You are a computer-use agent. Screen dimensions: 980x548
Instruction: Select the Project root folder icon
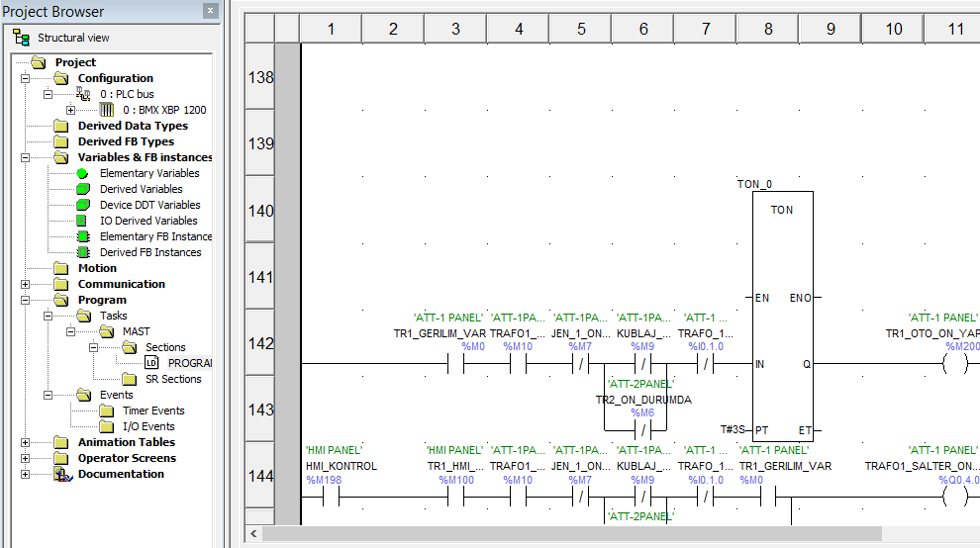coord(39,62)
